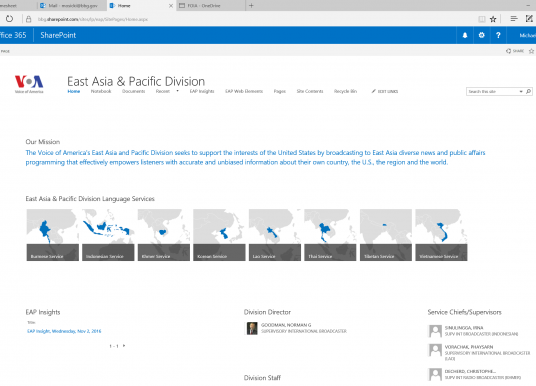
Task: Click the help question mark icon
Action: 498,35
